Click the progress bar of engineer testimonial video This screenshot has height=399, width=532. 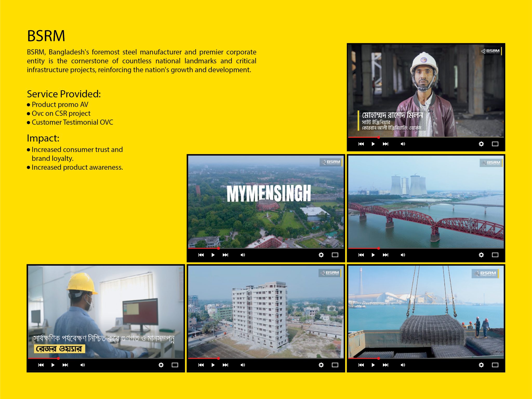point(426,137)
